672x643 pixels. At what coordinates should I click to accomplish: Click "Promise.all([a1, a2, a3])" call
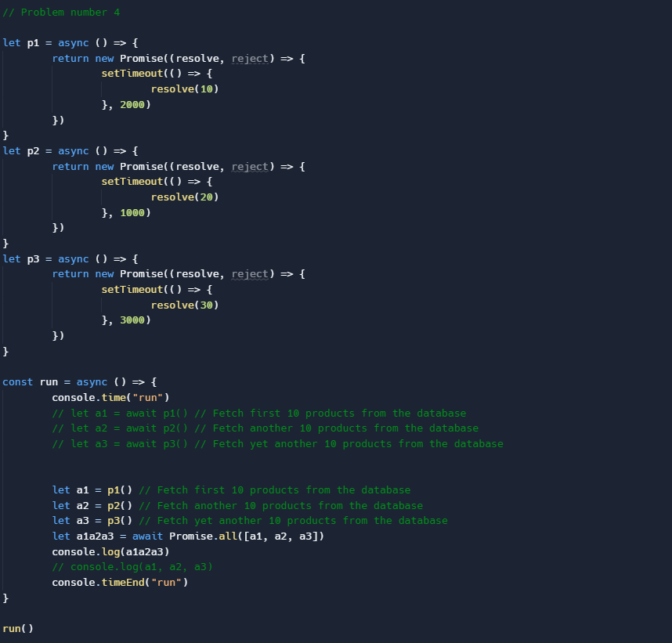click(247, 536)
